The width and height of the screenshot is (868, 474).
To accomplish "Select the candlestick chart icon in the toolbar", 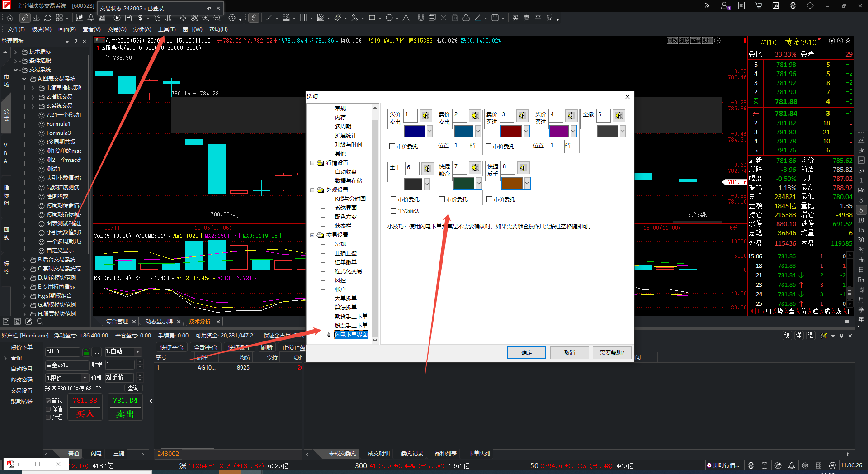I will coord(80,18).
